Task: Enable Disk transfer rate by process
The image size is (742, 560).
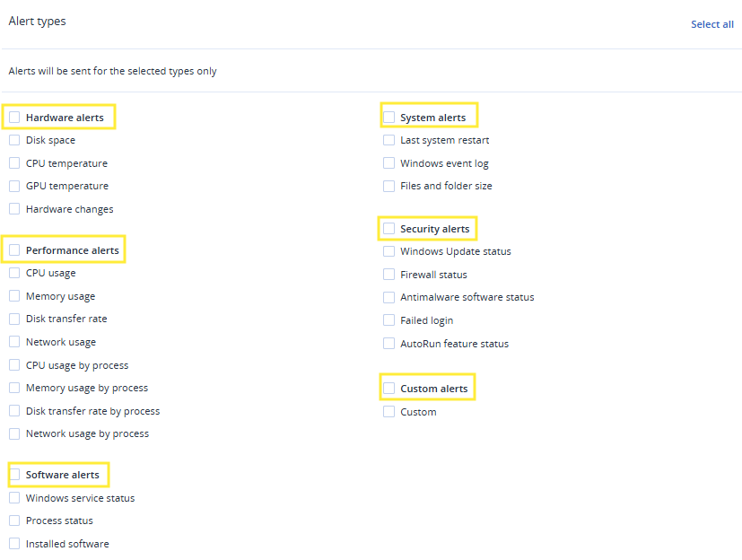Action: (x=14, y=410)
